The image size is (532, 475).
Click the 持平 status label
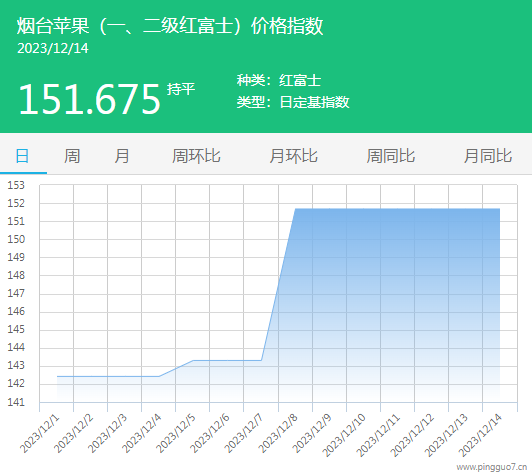click(181, 89)
